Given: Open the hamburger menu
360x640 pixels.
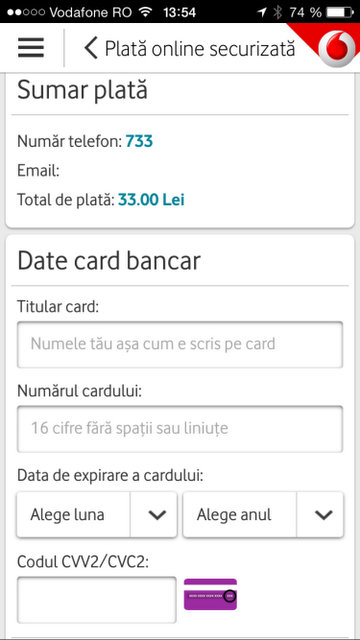Looking at the screenshot, I should click(31, 48).
